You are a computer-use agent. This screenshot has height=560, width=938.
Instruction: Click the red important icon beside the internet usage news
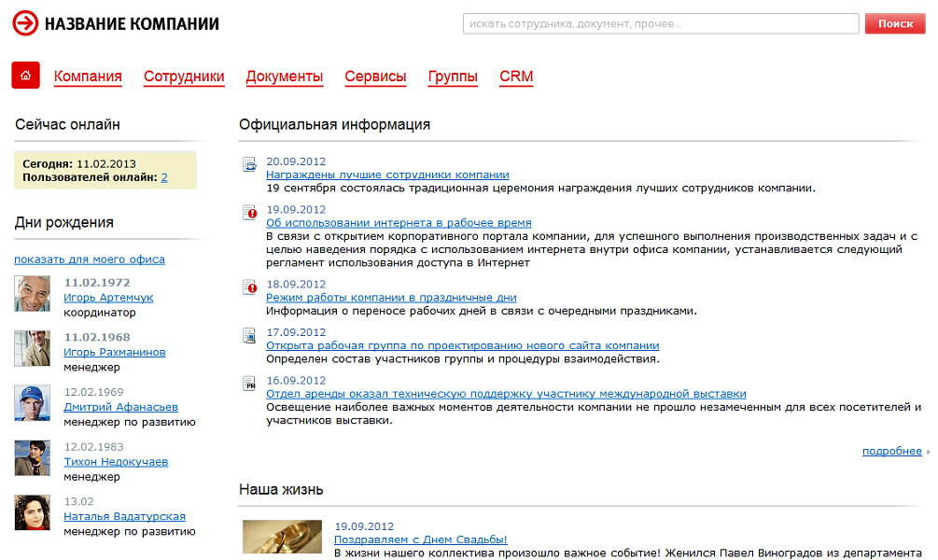point(249,214)
